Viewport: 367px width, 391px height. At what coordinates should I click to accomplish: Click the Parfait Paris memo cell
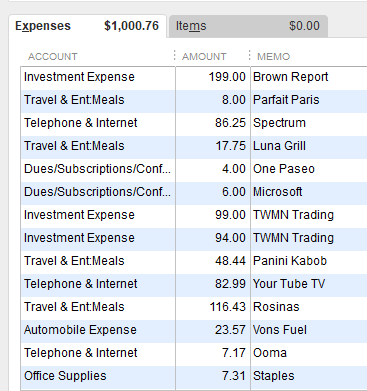tap(309, 100)
